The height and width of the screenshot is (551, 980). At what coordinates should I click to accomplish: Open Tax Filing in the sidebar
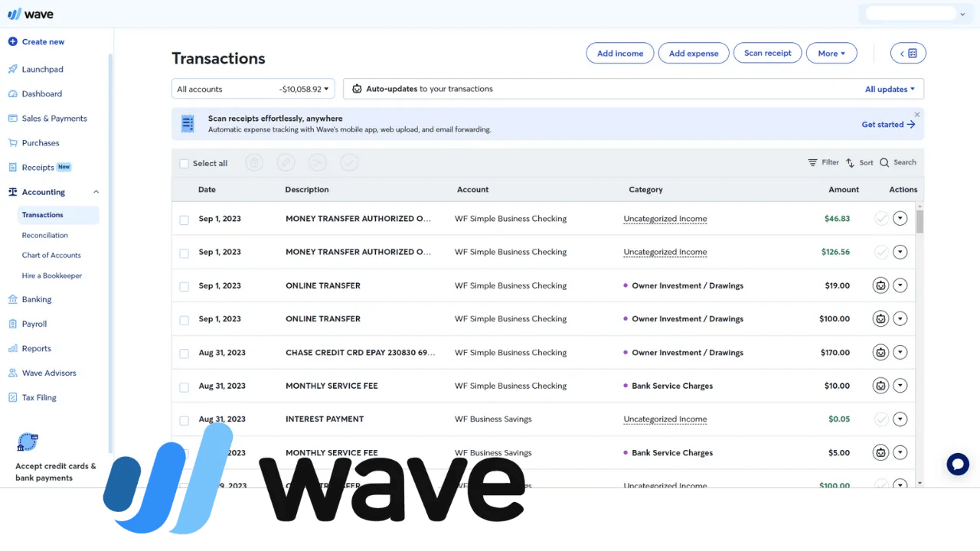[39, 397]
